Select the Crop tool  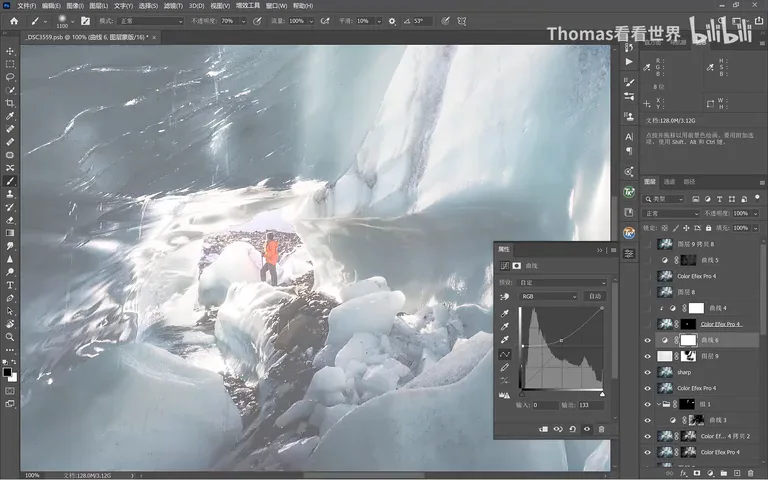click(x=10, y=103)
